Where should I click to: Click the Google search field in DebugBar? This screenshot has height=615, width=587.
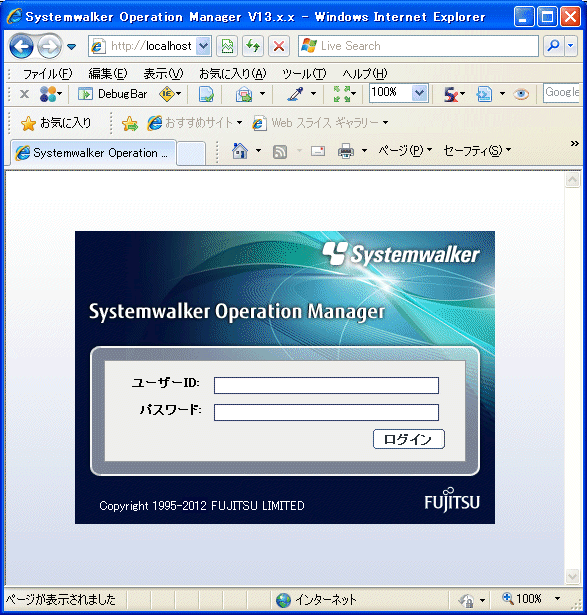click(562, 93)
